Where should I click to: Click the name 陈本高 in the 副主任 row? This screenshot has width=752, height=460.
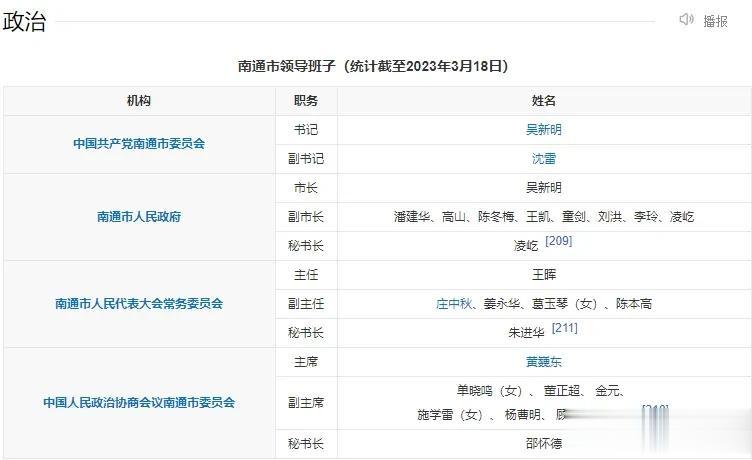click(634, 304)
